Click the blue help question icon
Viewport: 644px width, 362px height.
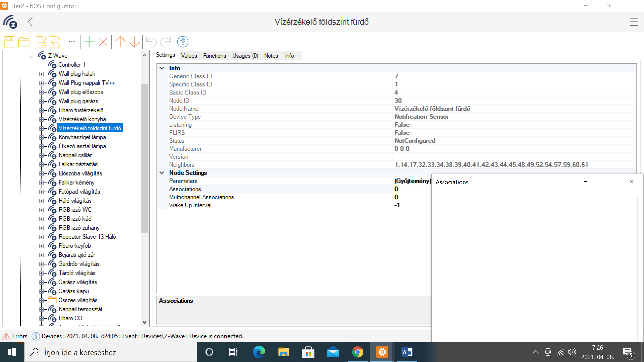[x=182, y=42]
